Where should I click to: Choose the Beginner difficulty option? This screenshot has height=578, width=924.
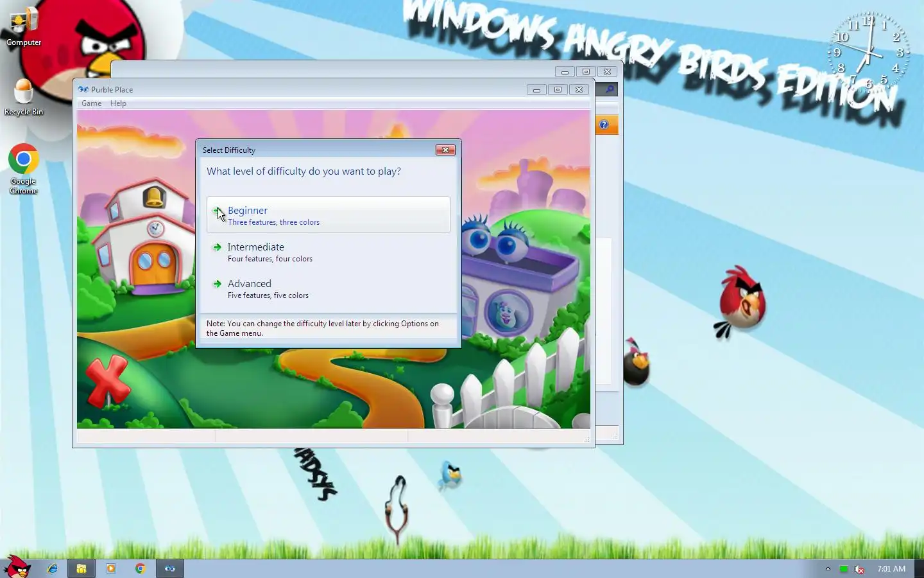(x=329, y=215)
